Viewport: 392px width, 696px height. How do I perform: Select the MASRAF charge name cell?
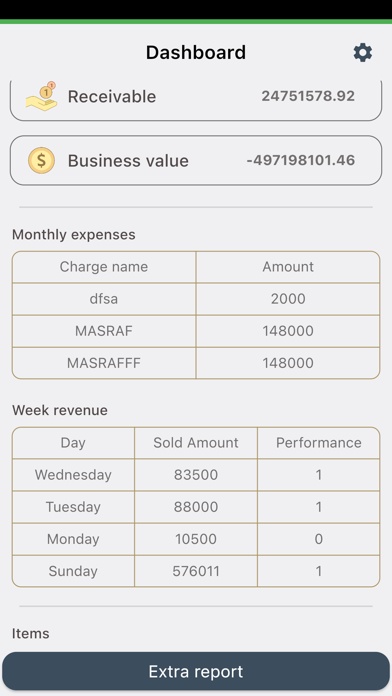[x=104, y=331]
